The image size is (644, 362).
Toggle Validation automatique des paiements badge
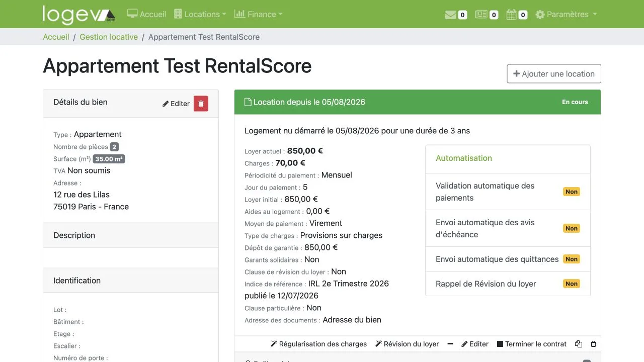[x=572, y=192]
